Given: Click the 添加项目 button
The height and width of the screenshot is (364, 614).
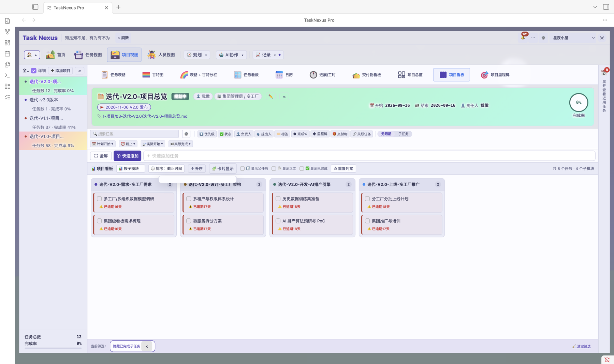Looking at the screenshot, I should point(60,71).
